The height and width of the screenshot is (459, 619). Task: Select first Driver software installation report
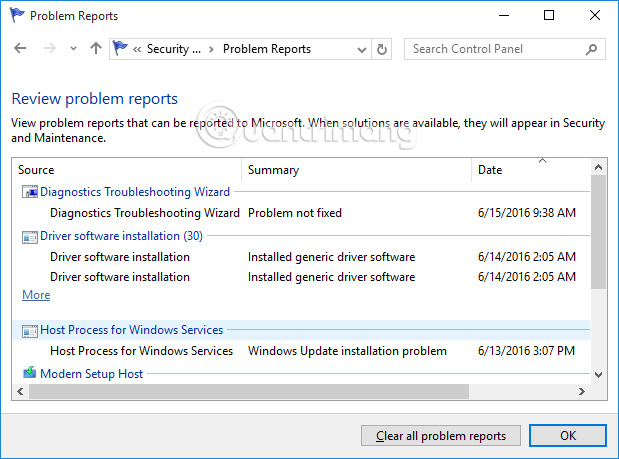(x=301, y=257)
